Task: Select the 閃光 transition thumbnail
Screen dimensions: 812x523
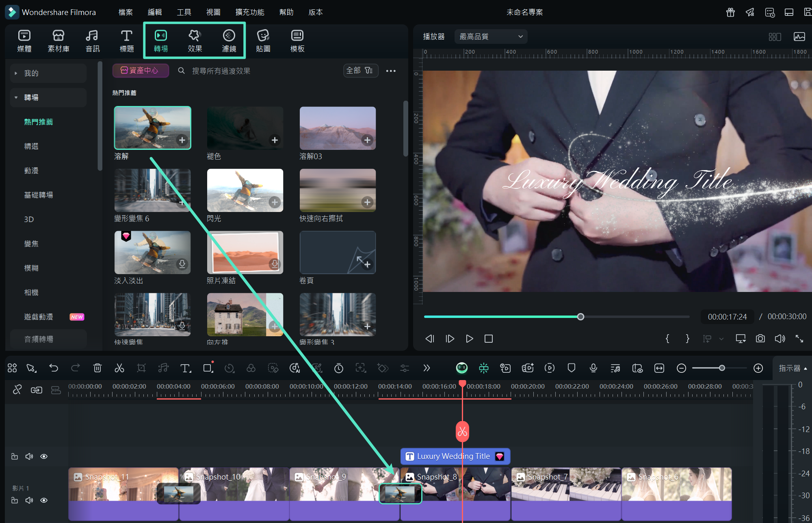Action: tap(245, 190)
